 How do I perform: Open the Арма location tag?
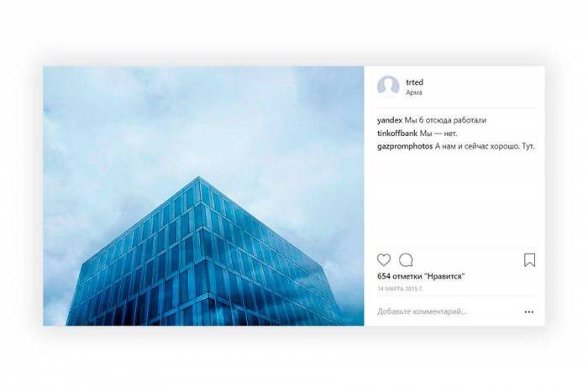413,92
